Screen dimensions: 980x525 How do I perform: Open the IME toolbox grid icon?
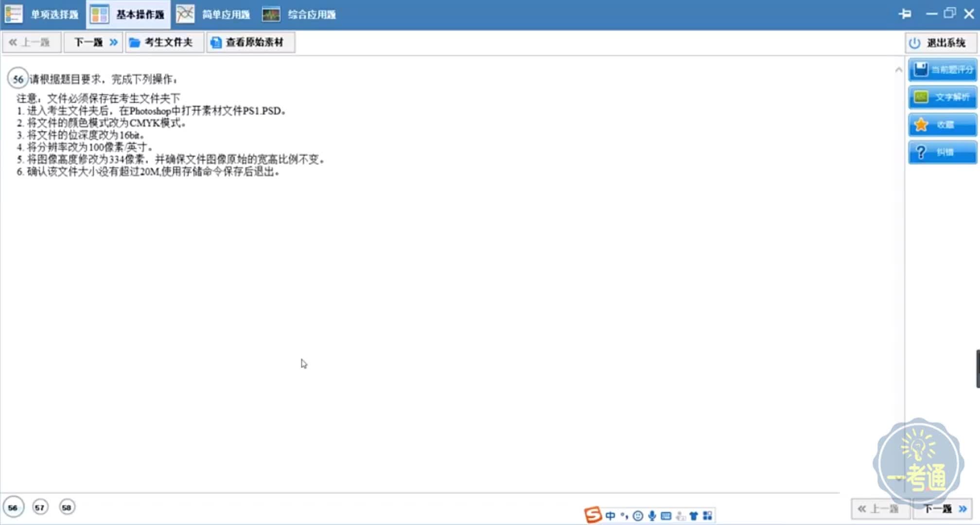tap(707, 516)
